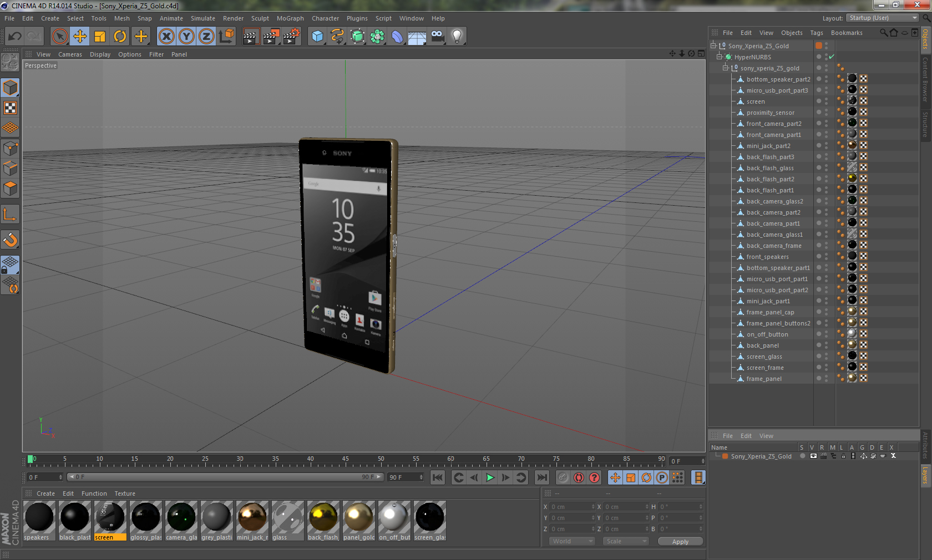Toggle Snap magnet icon
This screenshot has width=932, height=560.
[x=10, y=240]
